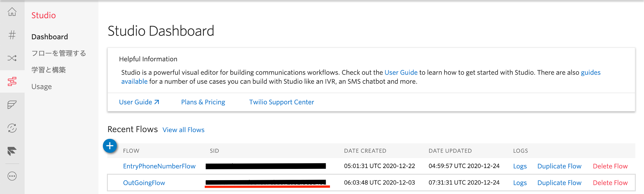Open the home icon in sidebar
The width and height of the screenshot is (644, 194).
click(12, 12)
